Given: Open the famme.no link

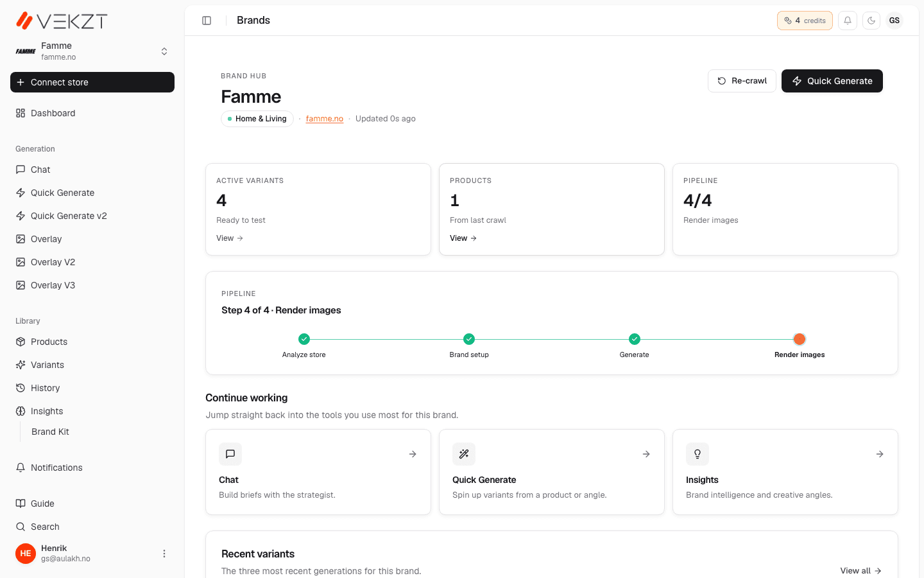Looking at the screenshot, I should (325, 119).
